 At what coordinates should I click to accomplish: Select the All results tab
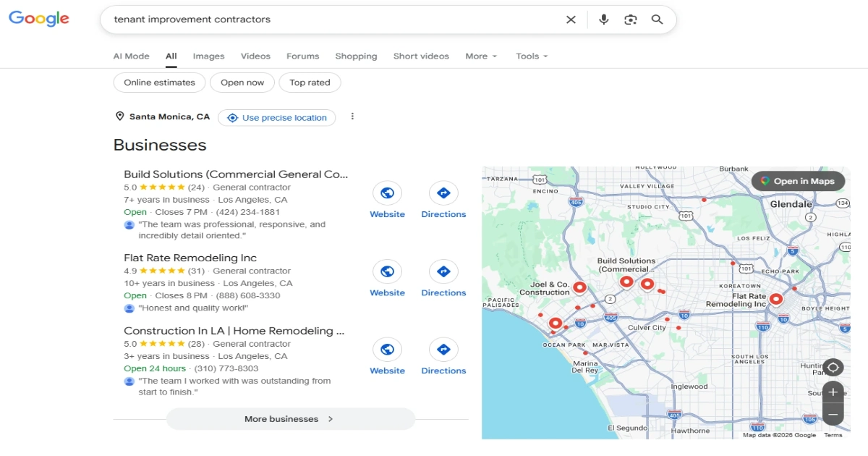[171, 56]
